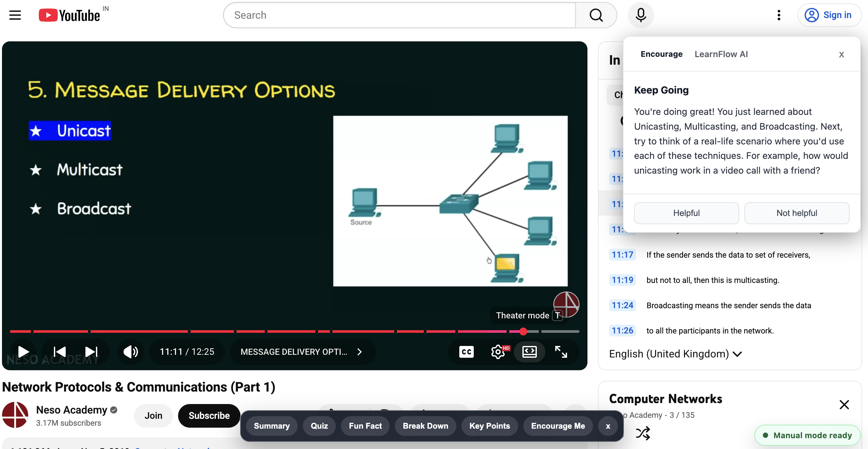The image size is (868, 449).
Task: Join the Neso Academy channel
Action: (x=153, y=416)
